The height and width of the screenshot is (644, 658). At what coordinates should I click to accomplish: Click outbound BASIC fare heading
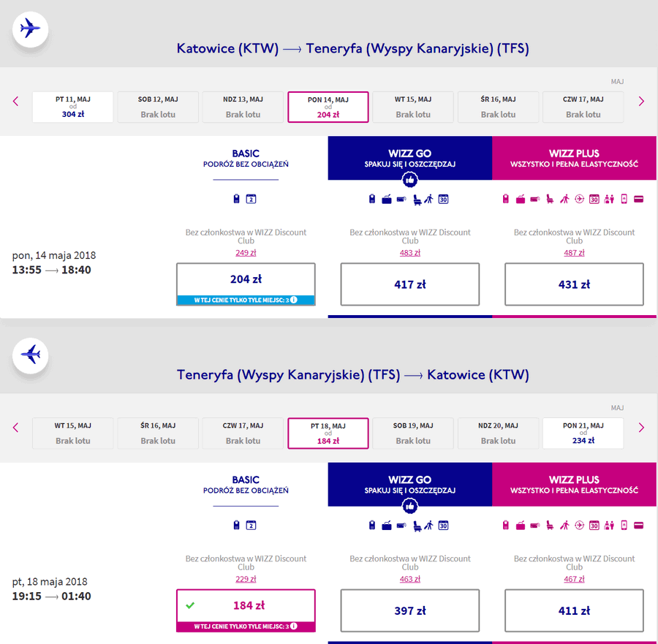(x=246, y=158)
